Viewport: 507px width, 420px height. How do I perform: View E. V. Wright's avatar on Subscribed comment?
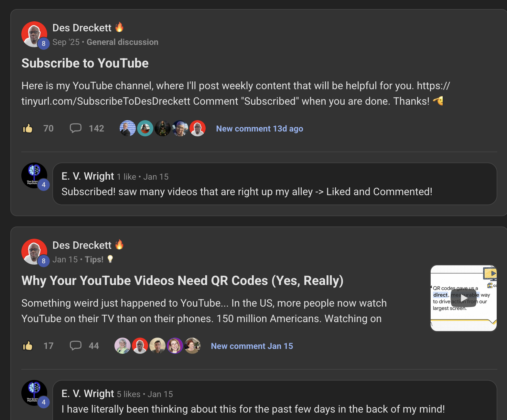click(x=34, y=175)
